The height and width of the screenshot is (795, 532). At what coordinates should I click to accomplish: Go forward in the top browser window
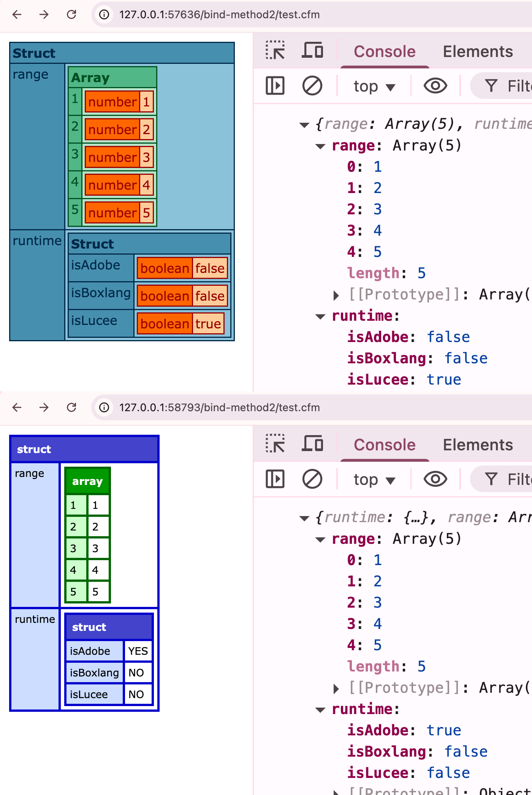pos(44,14)
